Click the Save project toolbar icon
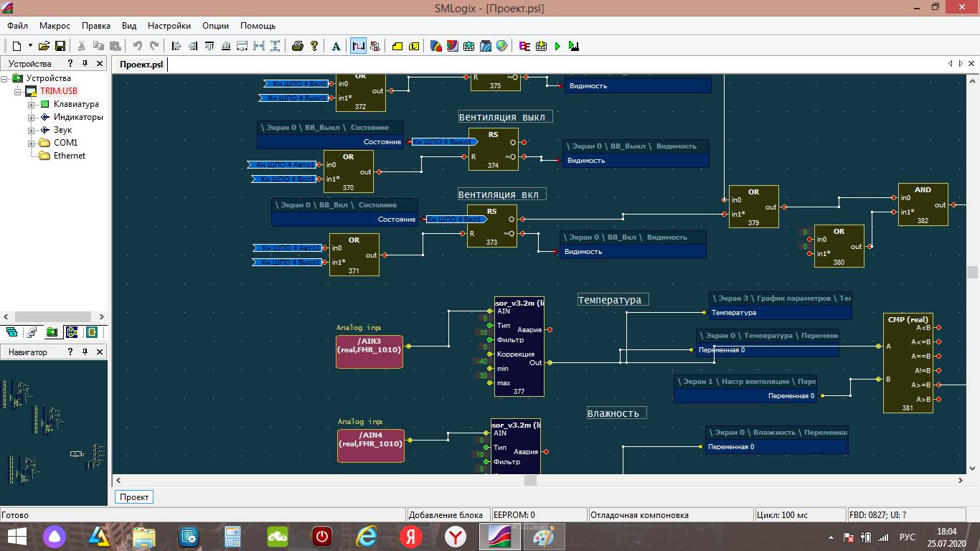The height and width of the screenshot is (551, 980). tap(60, 46)
